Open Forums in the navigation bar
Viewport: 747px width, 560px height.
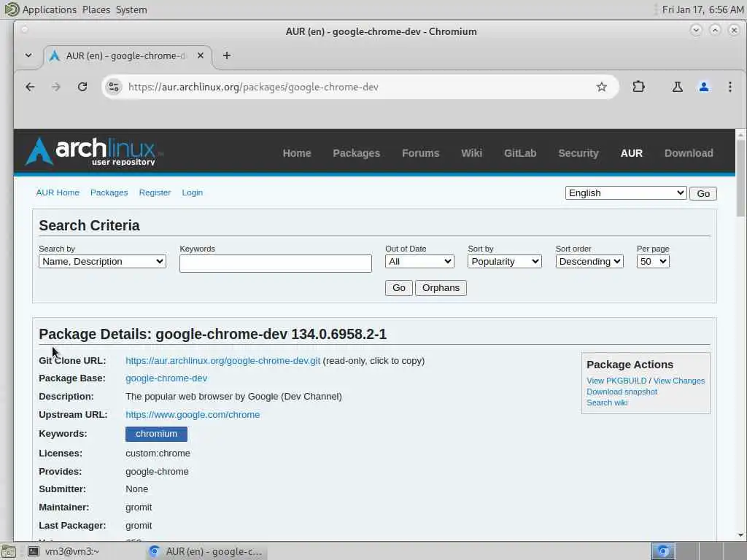tap(421, 153)
